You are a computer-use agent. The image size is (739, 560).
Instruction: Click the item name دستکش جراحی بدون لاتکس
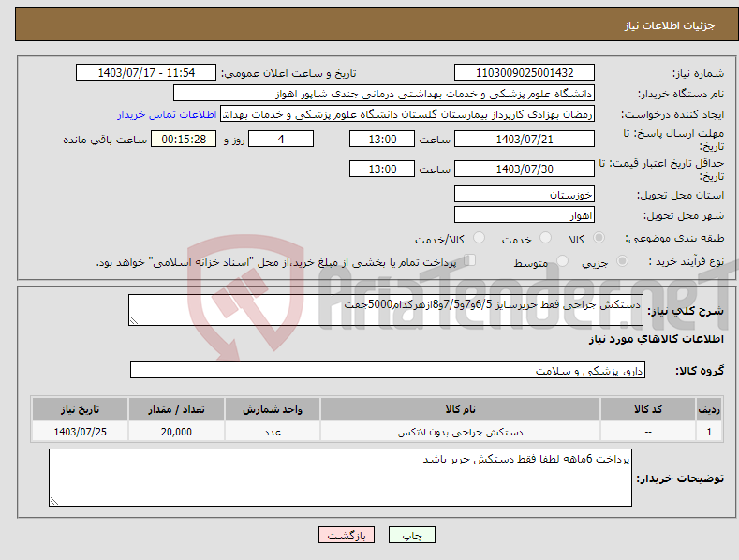(x=460, y=432)
